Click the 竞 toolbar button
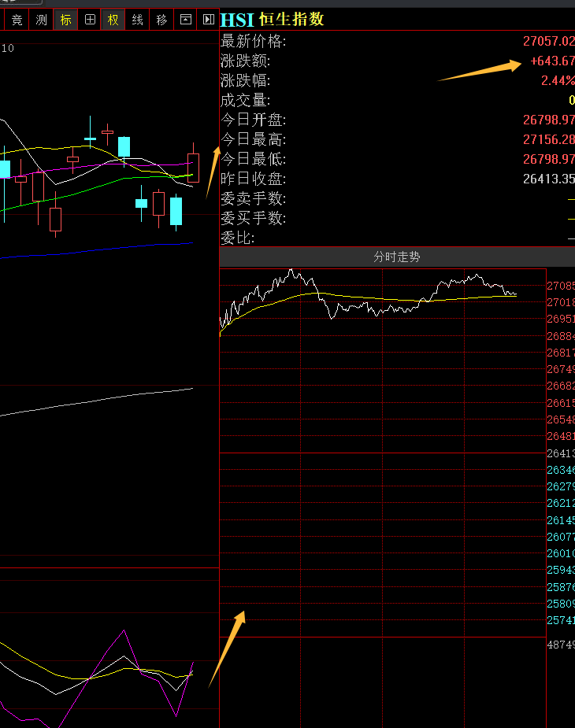The image size is (575, 728). coord(17,20)
